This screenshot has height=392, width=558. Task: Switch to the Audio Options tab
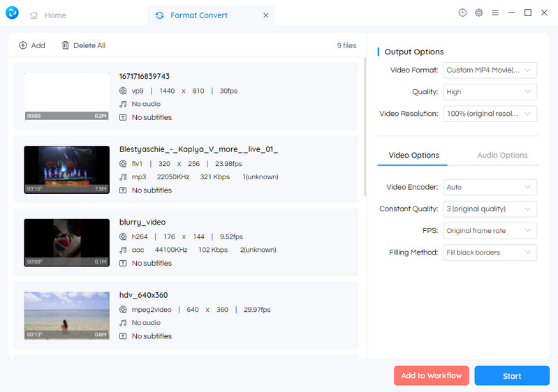click(502, 156)
